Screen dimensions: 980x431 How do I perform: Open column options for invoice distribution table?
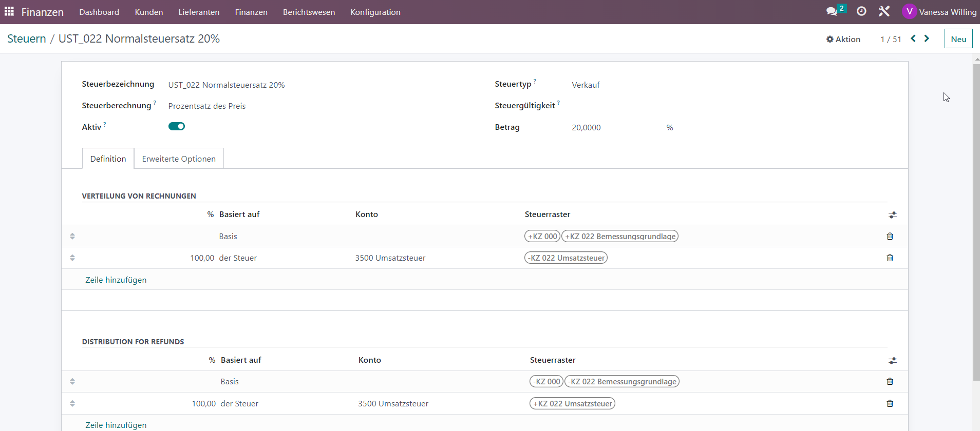pos(893,215)
